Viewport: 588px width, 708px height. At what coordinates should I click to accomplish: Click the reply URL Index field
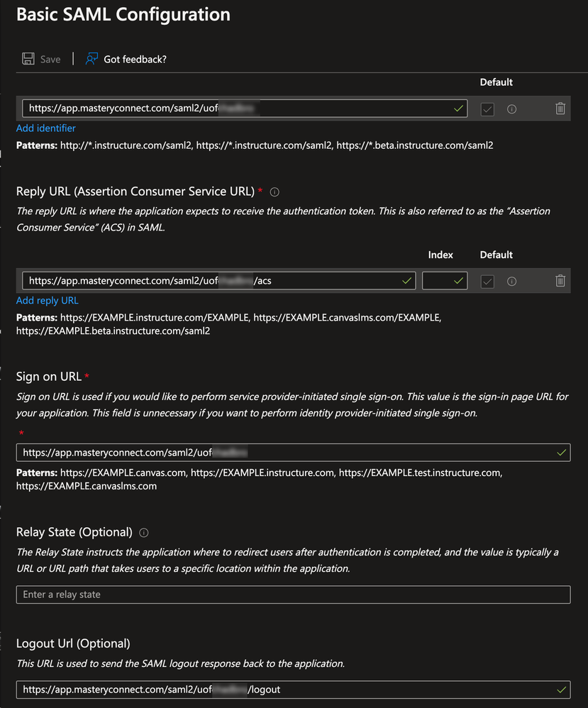(x=440, y=281)
